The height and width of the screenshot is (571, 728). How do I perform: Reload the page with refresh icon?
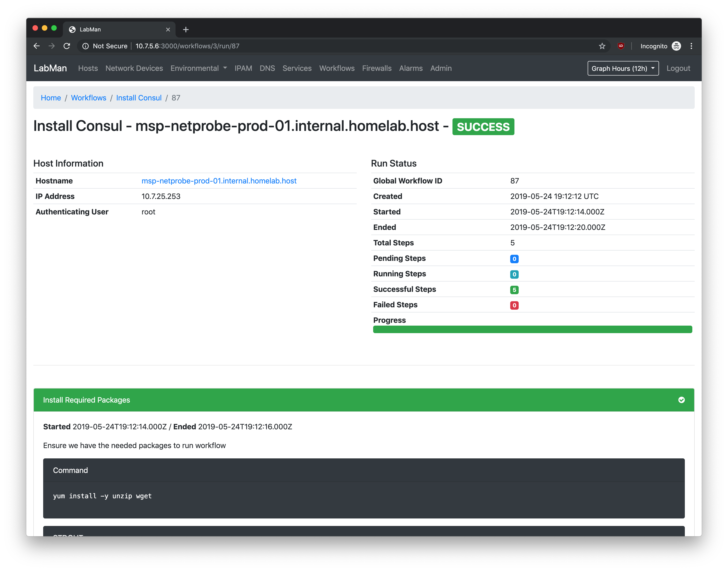(x=67, y=46)
